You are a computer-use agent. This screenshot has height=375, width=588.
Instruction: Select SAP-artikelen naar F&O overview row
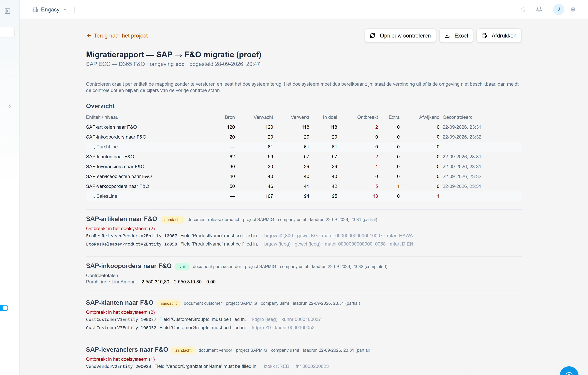(303, 127)
